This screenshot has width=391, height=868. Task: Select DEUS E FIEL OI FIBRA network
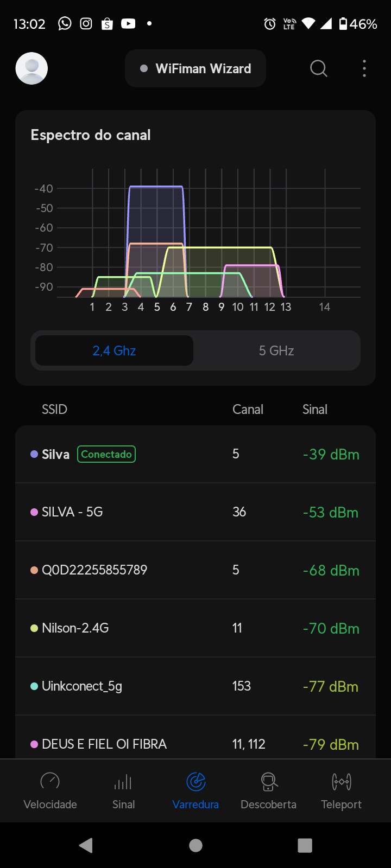(x=195, y=744)
